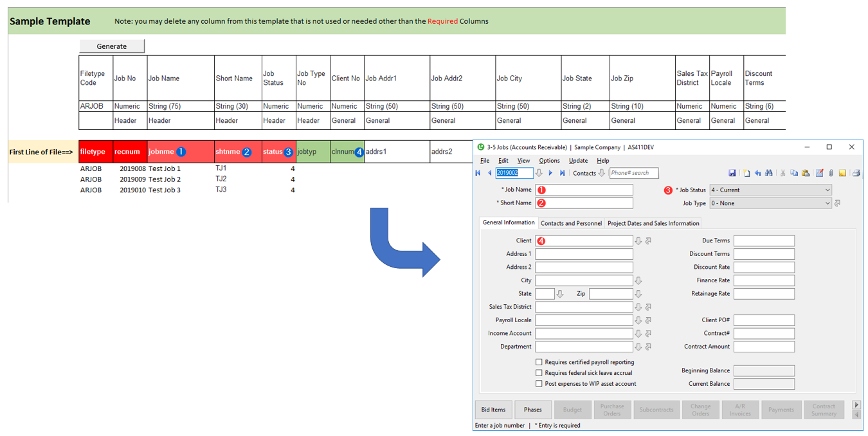The image size is (868, 436).
Task: Toggle Post expenses to WIP asset account
Action: [x=539, y=384]
